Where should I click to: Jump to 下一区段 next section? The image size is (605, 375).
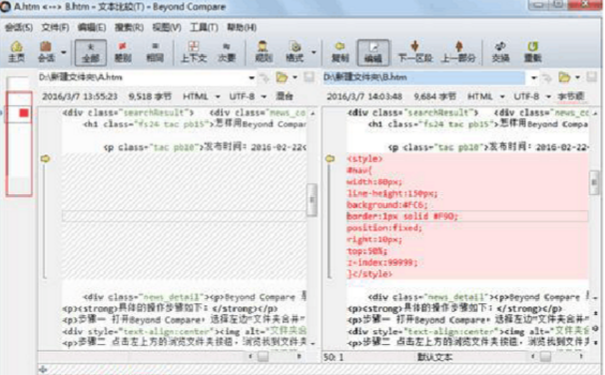(x=415, y=52)
